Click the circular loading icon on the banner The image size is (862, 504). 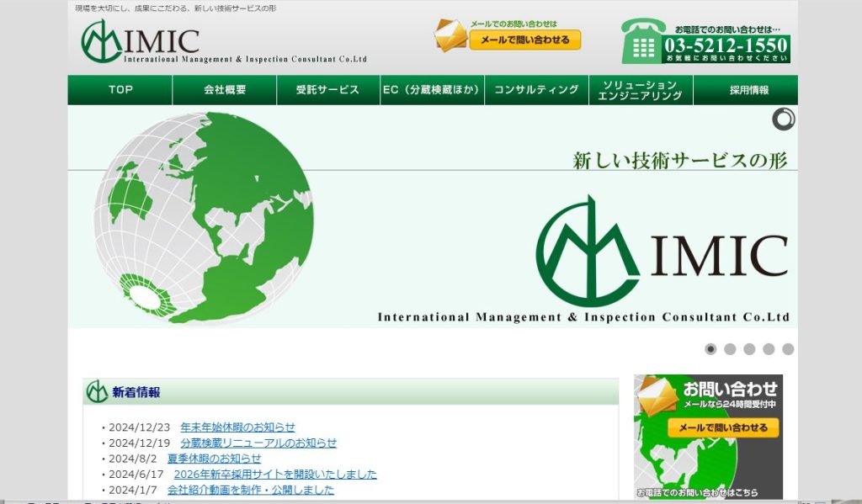[784, 119]
